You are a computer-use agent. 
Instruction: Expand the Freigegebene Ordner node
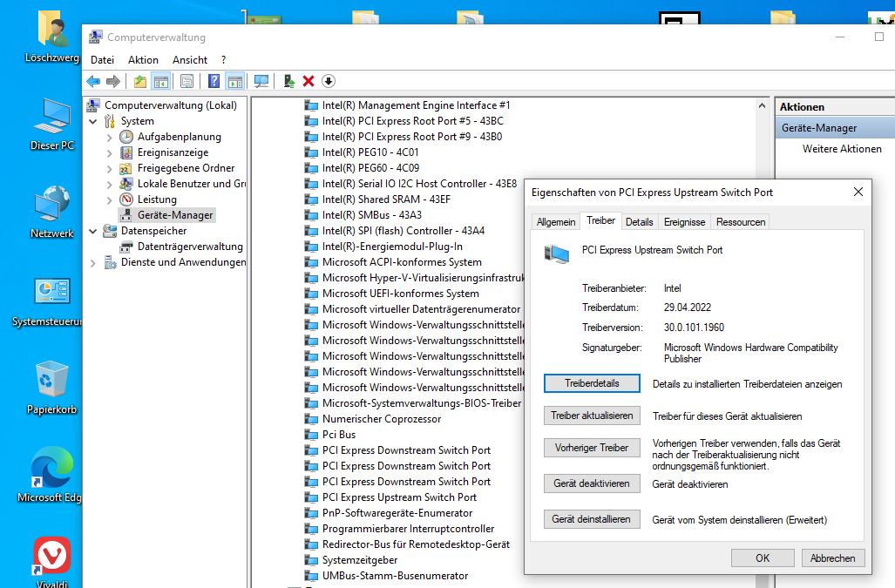coord(109,169)
